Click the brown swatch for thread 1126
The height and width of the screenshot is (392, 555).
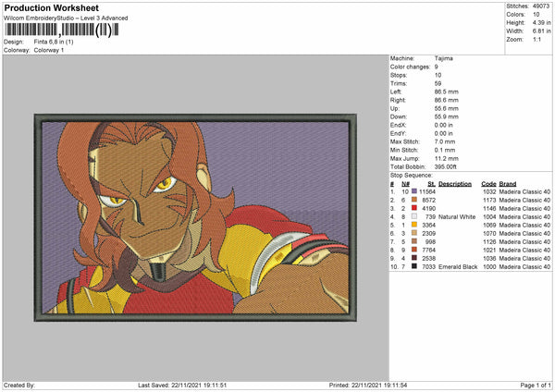coord(414,241)
